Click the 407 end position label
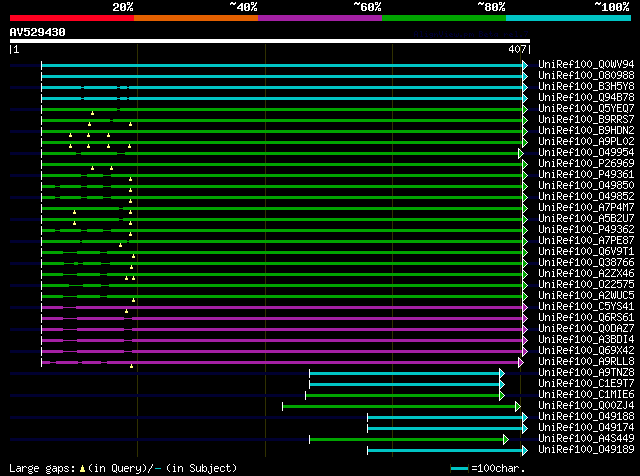640x476 pixels. (517, 49)
